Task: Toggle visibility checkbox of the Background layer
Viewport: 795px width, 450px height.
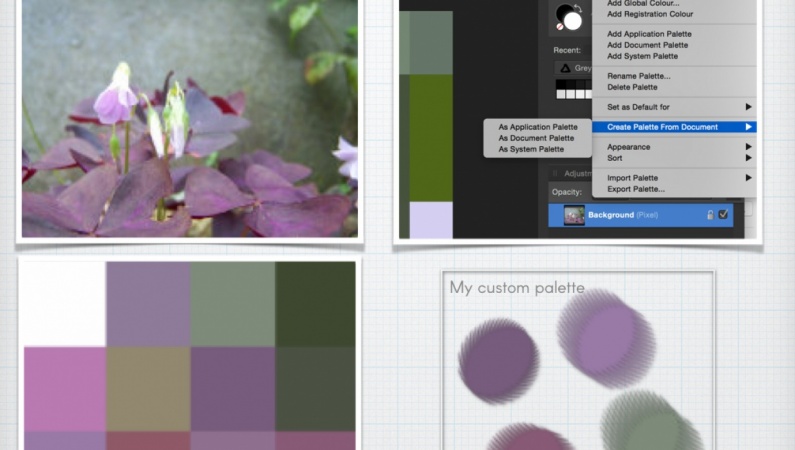Action: coord(724,214)
